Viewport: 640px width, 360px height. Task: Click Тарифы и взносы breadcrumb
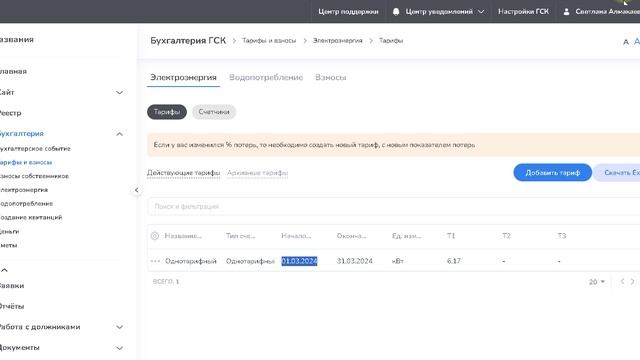269,41
